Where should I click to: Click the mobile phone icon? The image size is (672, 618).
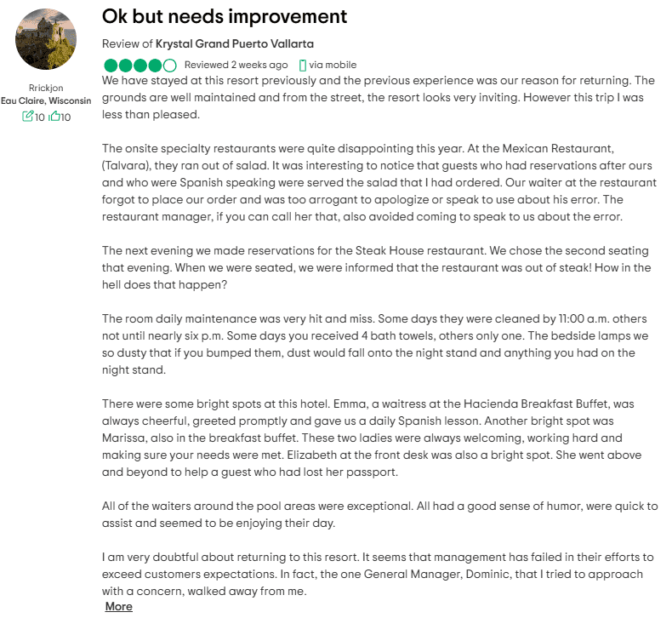303,66
